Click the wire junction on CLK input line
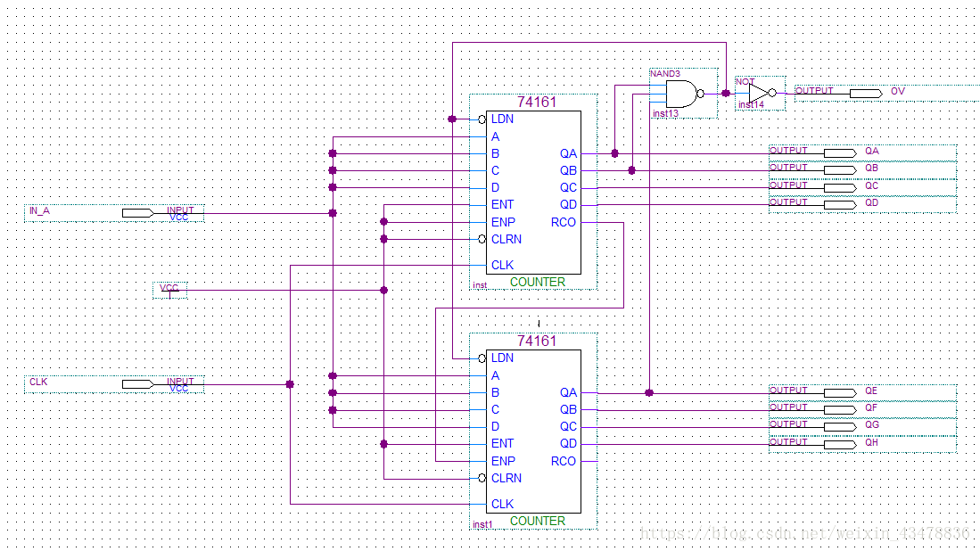Image resolution: width=980 pixels, height=551 pixels. pos(290,384)
